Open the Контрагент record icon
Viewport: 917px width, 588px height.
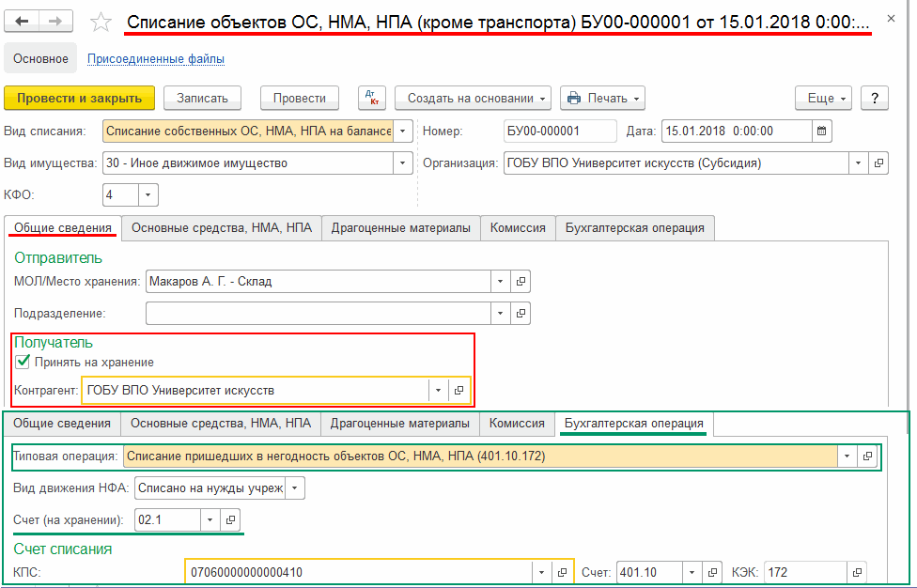point(458,390)
